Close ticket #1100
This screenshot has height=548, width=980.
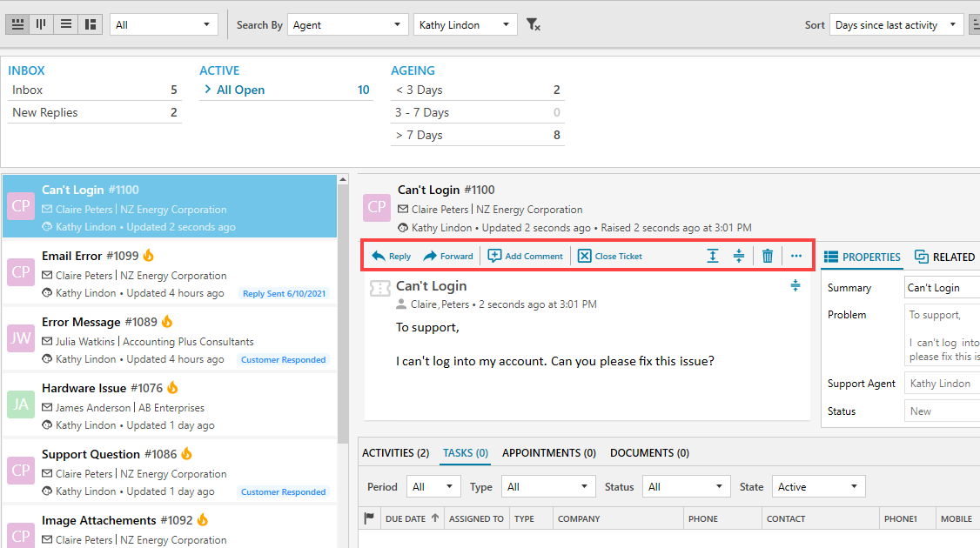click(608, 256)
